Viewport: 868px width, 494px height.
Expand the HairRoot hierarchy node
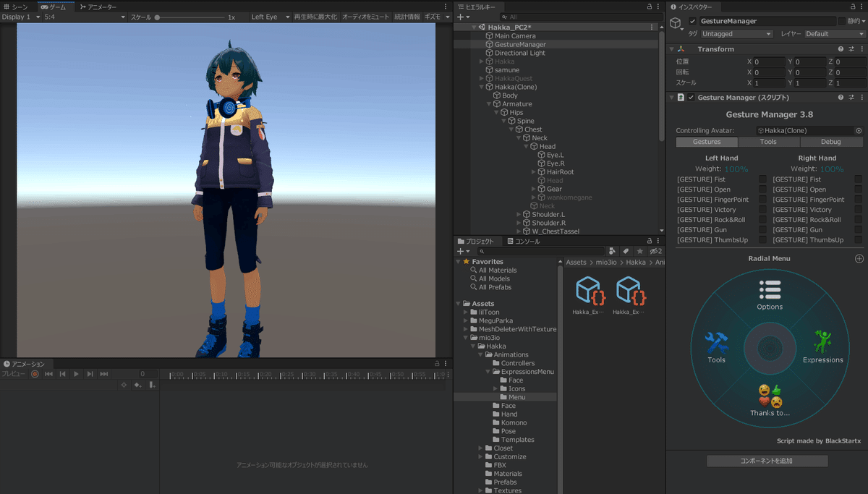(533, 172)
